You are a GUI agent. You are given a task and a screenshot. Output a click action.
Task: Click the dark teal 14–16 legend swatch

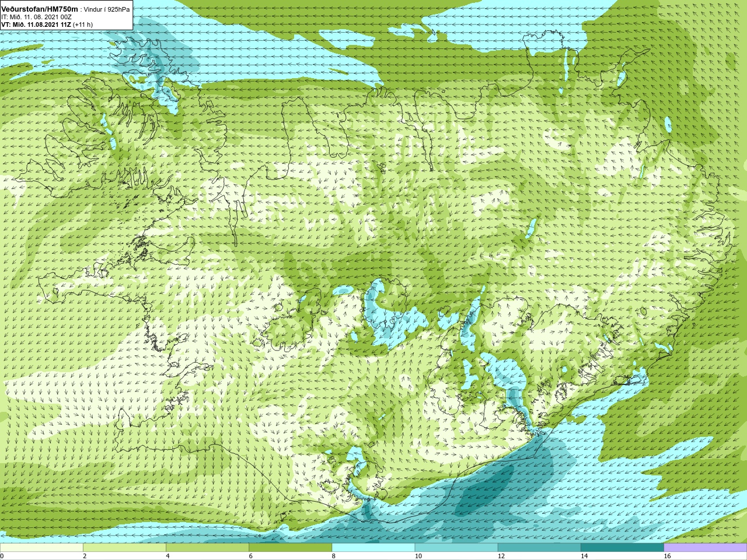tap(622, 547)
